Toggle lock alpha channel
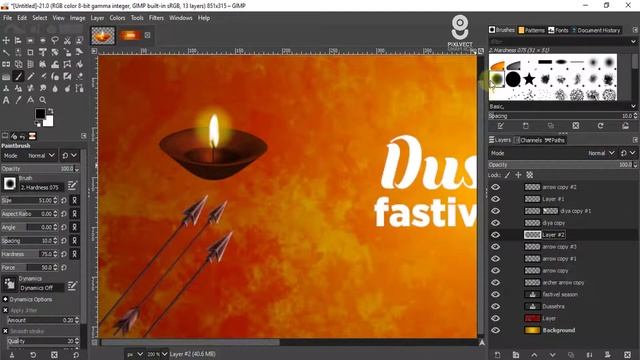 [529, 175]
